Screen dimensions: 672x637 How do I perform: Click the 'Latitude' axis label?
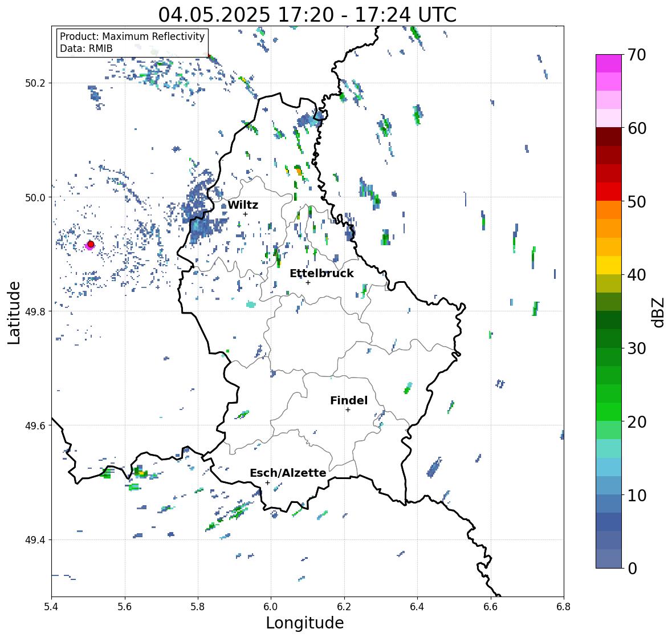[14, 313]
